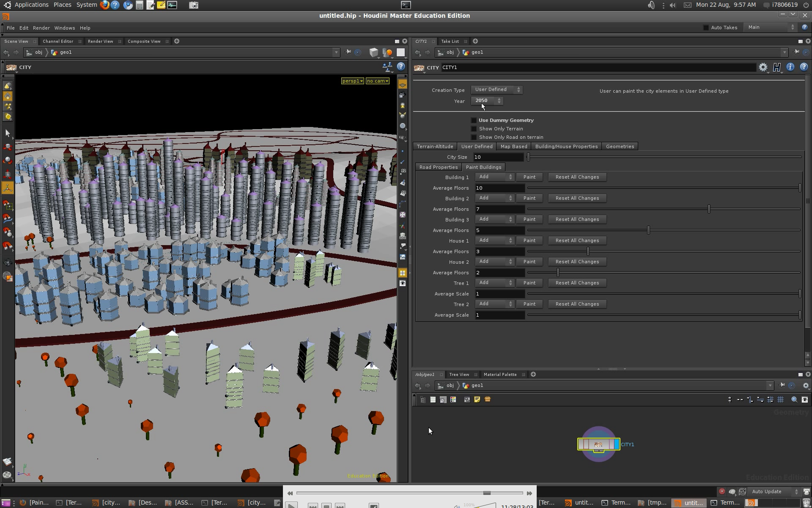Open the Applications menu in top panel
Screen dimensions: 812x508
[x=31, y=5]
